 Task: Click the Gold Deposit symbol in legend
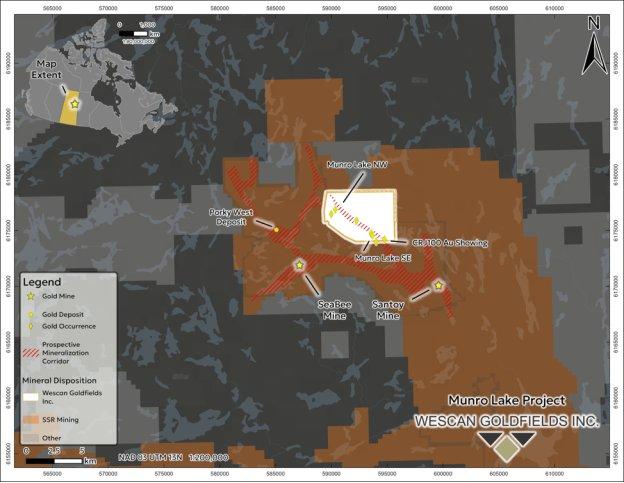31,314
